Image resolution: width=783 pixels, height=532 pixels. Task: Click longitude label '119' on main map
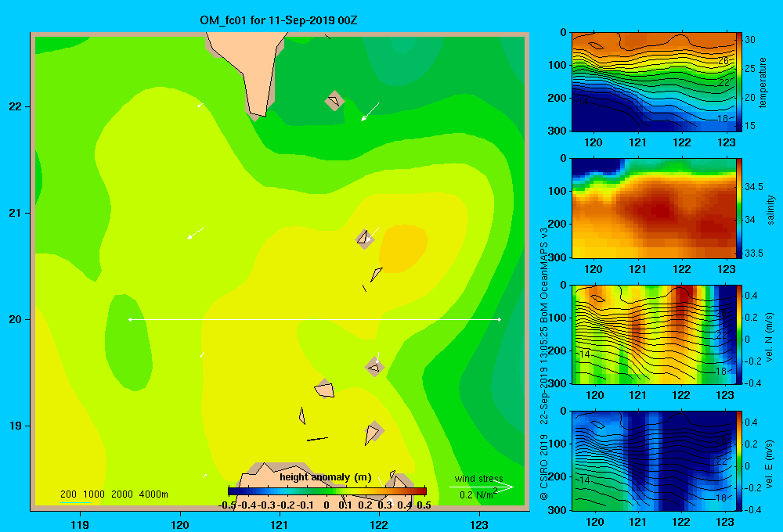coord(81,524)
